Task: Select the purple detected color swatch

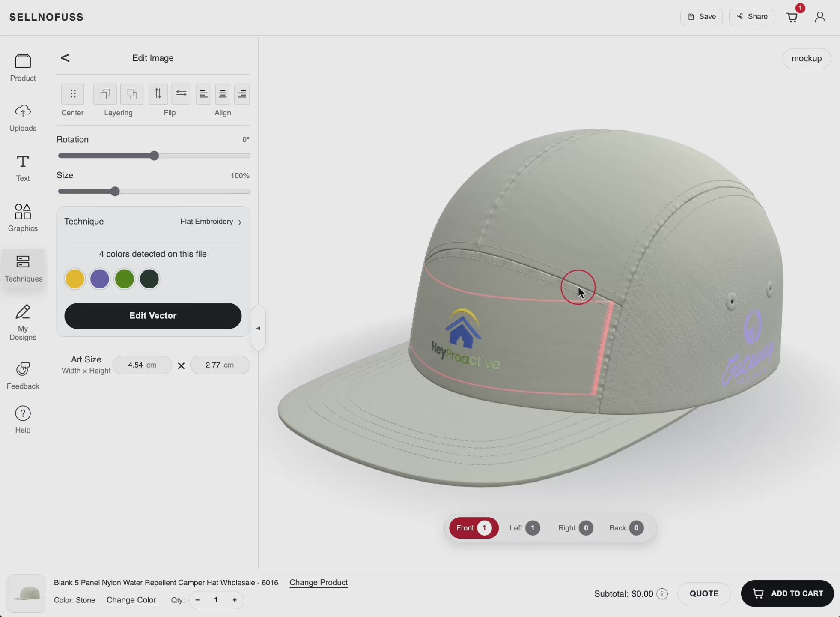Action: pyautogui.click(x=100, y=279)
